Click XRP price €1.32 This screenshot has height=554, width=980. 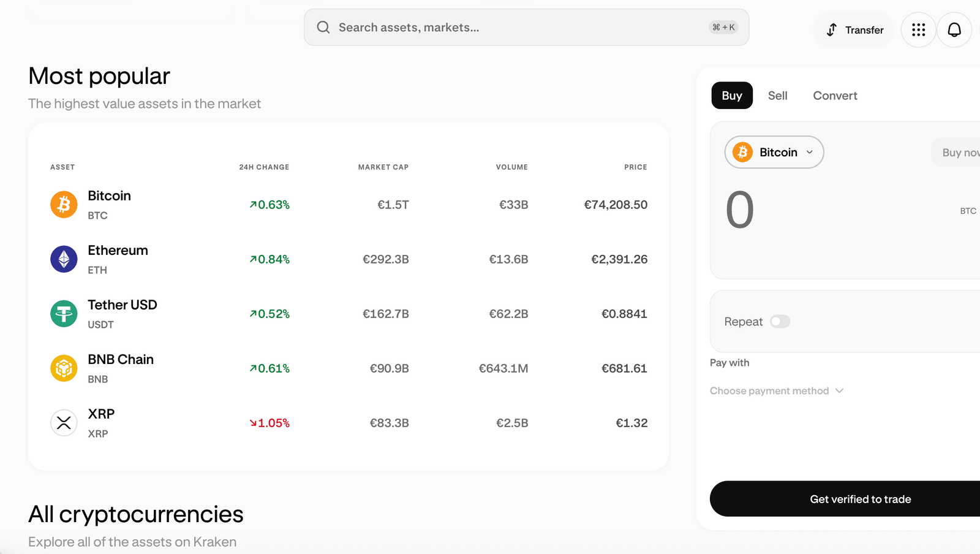click(x=631, y=423)
